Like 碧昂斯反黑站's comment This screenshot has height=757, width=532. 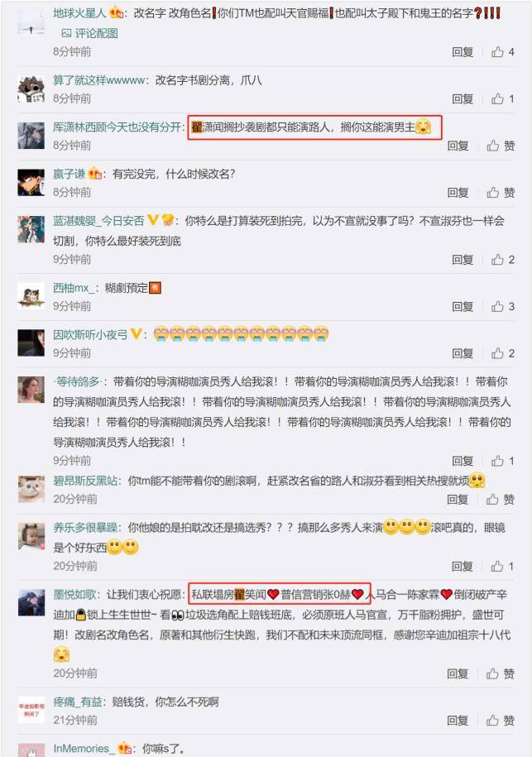[x=500, y=499]
